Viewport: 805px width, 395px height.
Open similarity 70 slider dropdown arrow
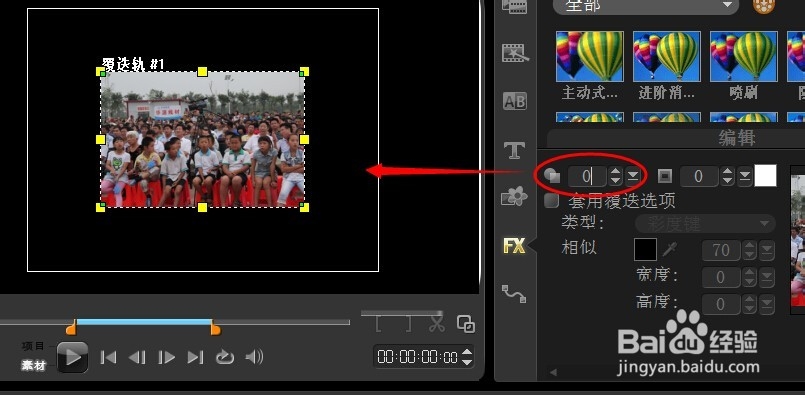pos(768,250)
